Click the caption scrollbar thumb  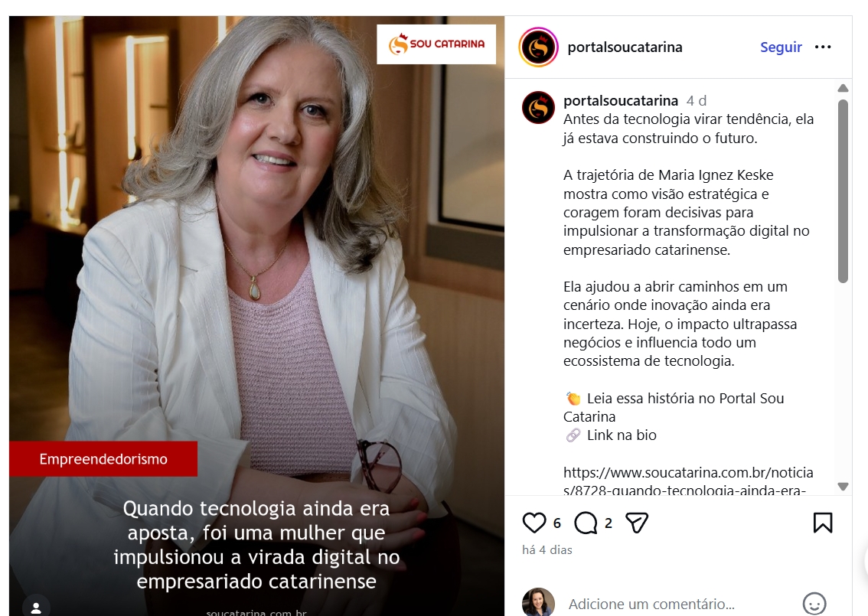[843, 191]
